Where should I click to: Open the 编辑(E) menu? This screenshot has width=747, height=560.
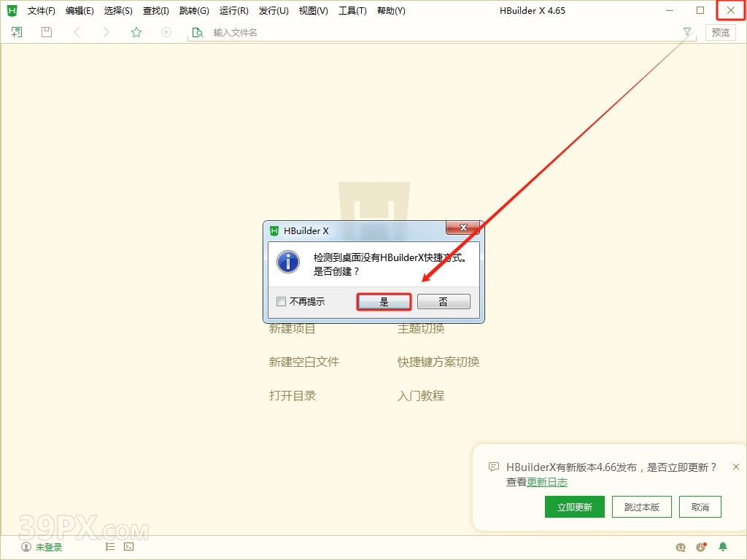(80, 11)
